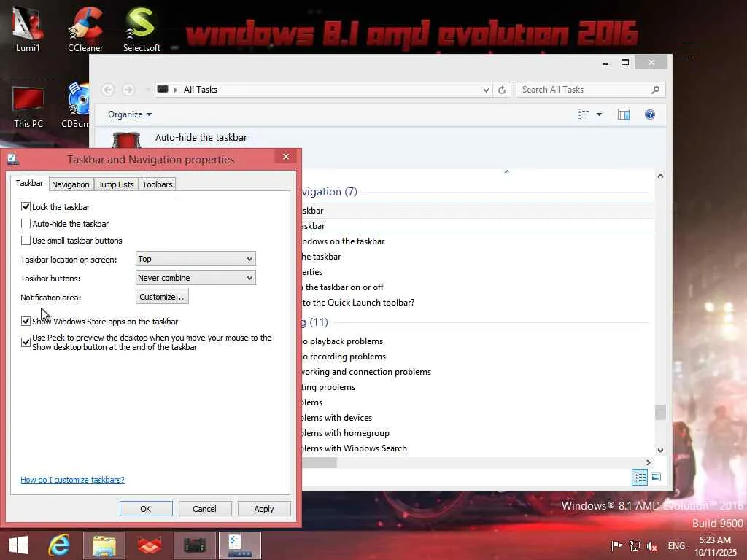Open the recent locations dropdown beside Forward
This screenshot has height=560, width=747.
pyautogui.click(x=147, y=90)
